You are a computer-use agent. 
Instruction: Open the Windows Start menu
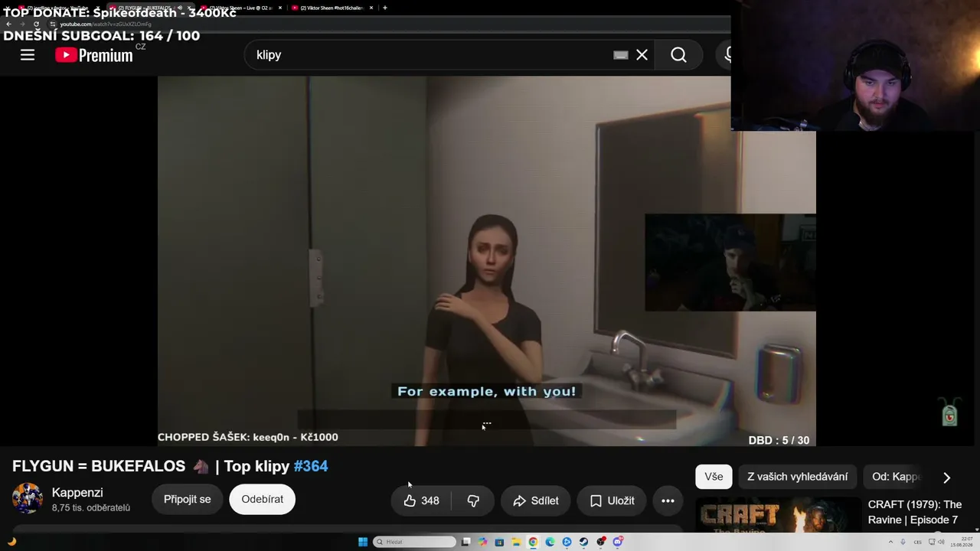(363, 542)
